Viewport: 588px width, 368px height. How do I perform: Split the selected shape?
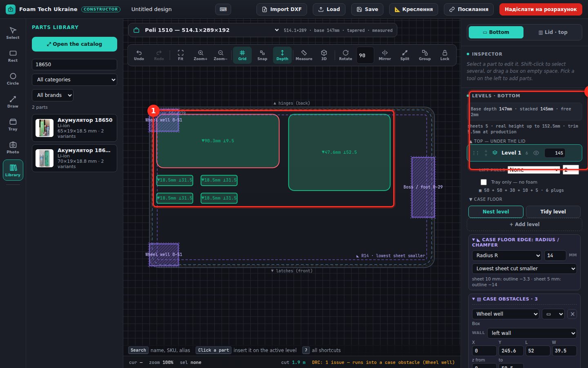tap(405, 55)
